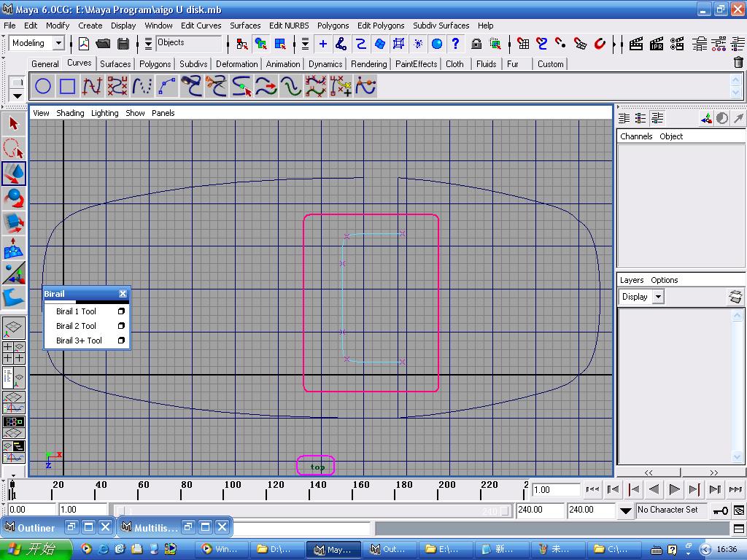
Task: Click the shelf trash can icon
Action: [x=738, y=62]
